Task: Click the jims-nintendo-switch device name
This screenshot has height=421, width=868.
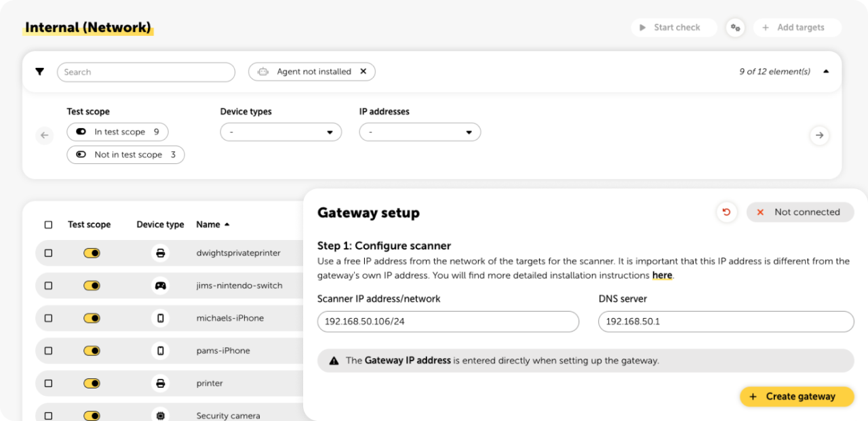Action: [x=239, y=285]
